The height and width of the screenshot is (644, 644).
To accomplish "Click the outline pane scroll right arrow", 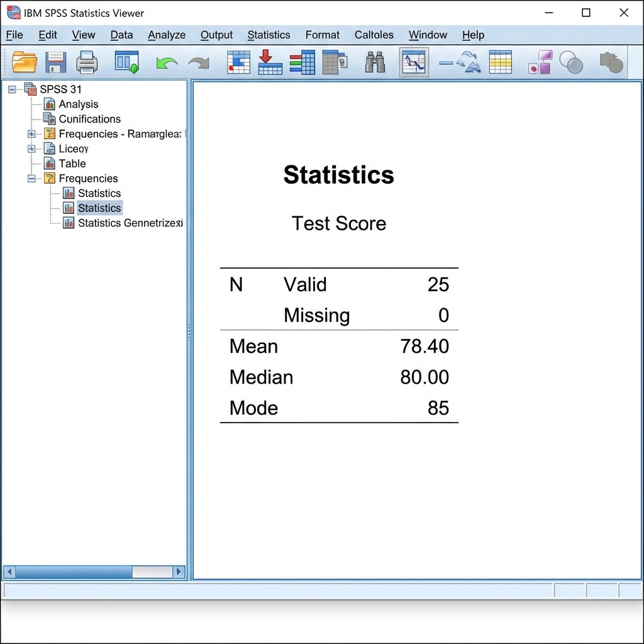I will pos(179,572).
